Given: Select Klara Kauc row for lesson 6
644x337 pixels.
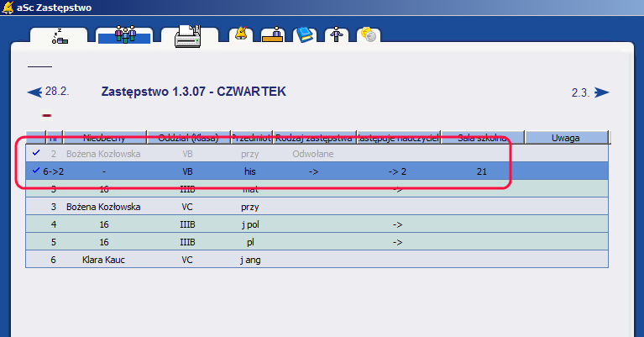Looking at the screenshot, I should (104, 260).
